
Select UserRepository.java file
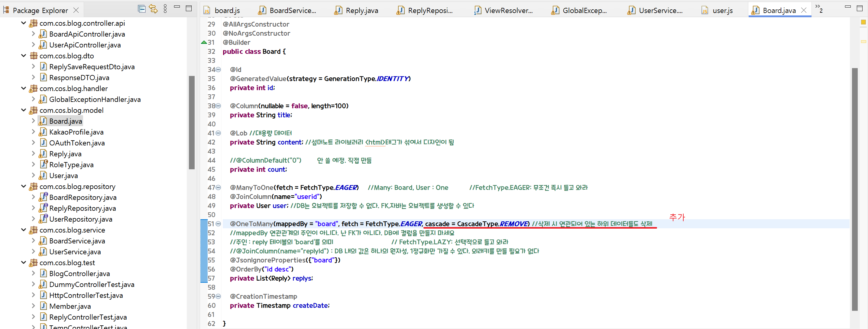tap(81, 219)
